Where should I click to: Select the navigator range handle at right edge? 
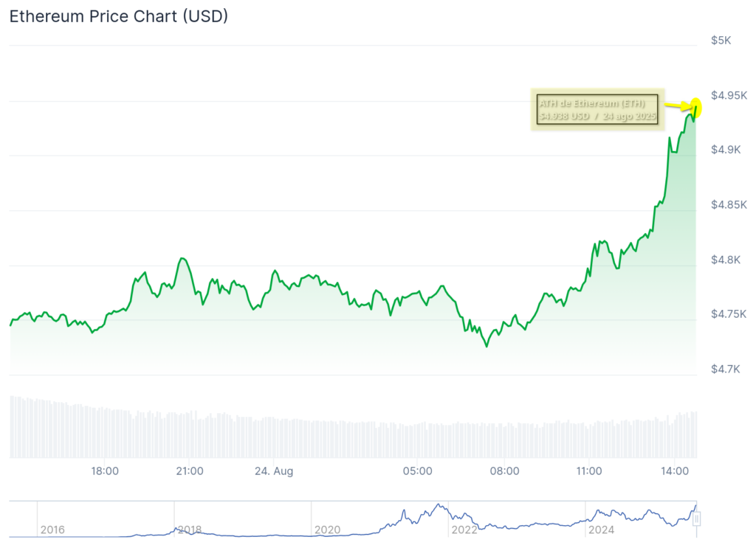tap(696, 519)
